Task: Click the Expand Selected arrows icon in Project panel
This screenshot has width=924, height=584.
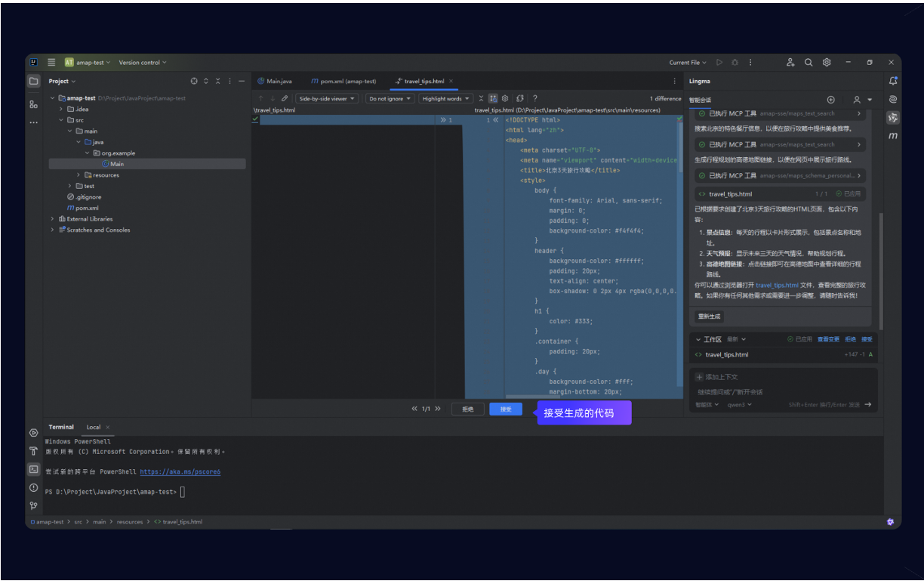Action: click(206, 81)
